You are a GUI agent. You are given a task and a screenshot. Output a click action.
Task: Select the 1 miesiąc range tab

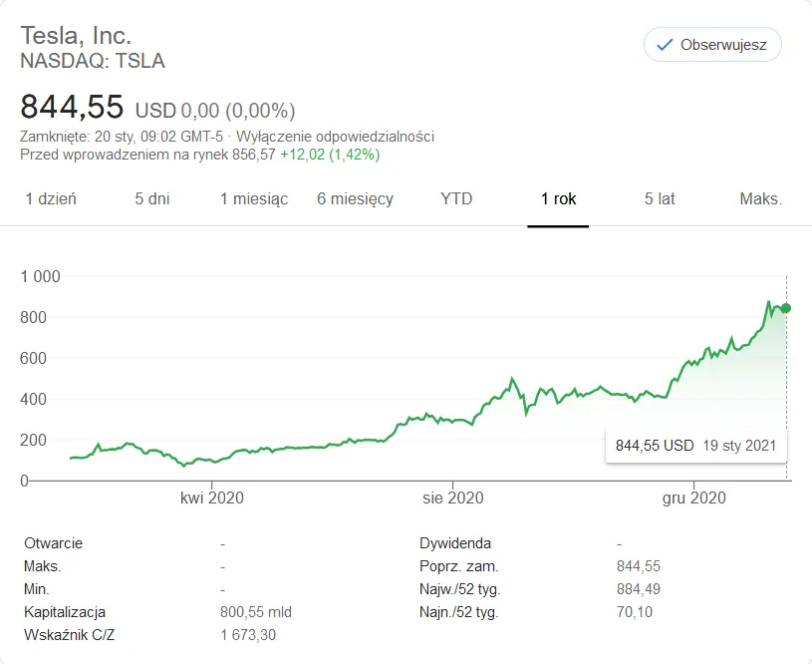click(x=254, y=199)
